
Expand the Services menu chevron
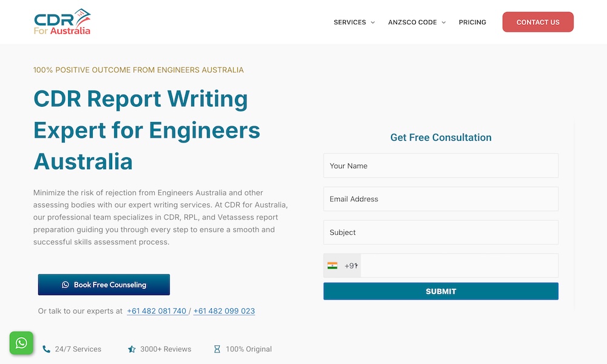coord(373,22)
